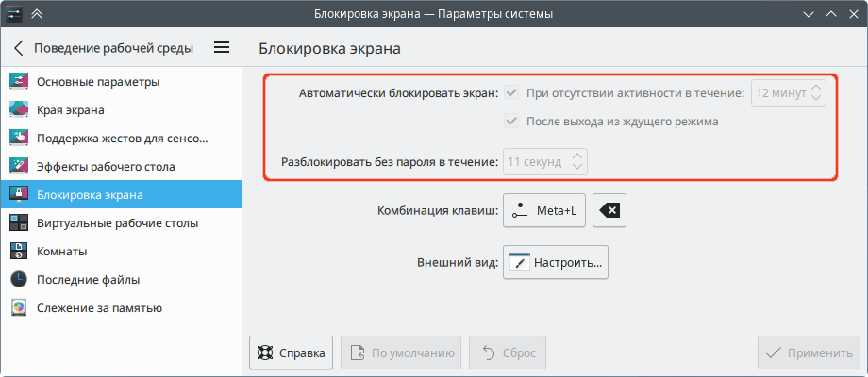Image resolution: width=868 pixels, height=377 pixels.
Task: Toggle После выхода из ждущего режима checkbox
Action: (511, 122)
